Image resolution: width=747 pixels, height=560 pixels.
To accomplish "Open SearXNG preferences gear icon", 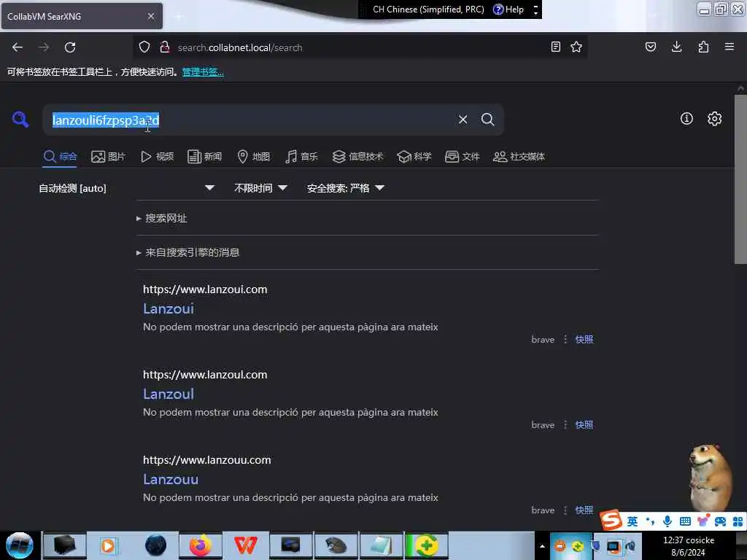I will coord(715,119).
